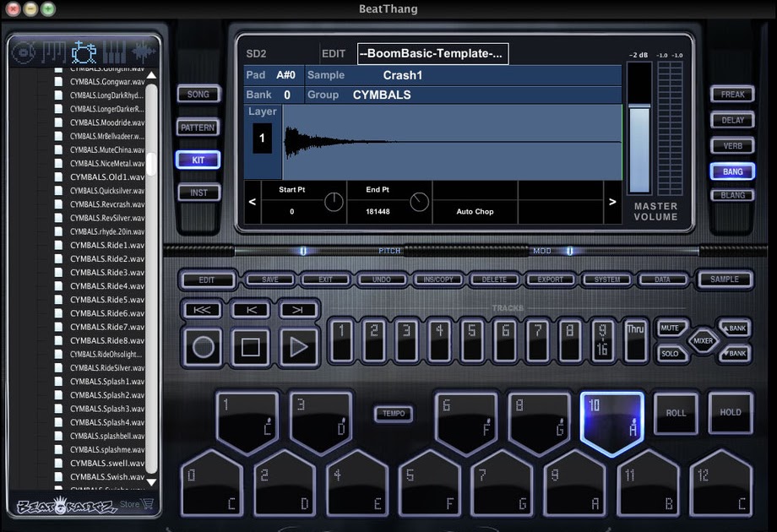Screen dimensions: 777x532
Task: Select track 1 button
Action: [341, 341]
